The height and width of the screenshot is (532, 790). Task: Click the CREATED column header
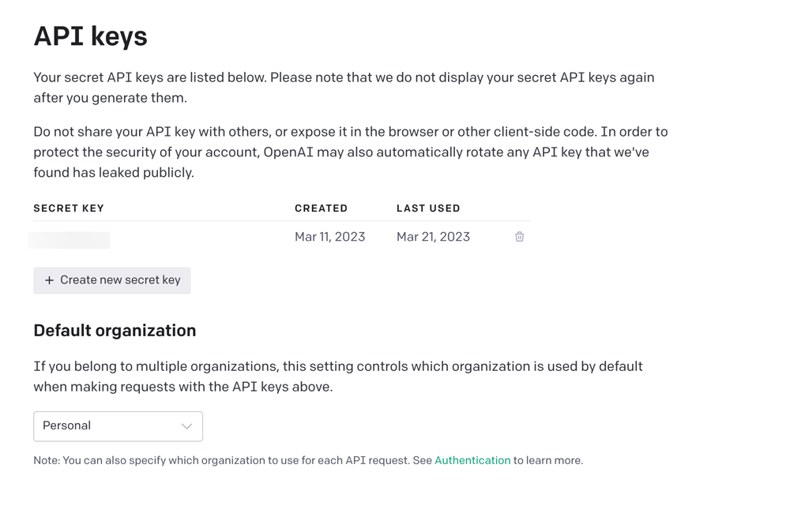point(321,208)
